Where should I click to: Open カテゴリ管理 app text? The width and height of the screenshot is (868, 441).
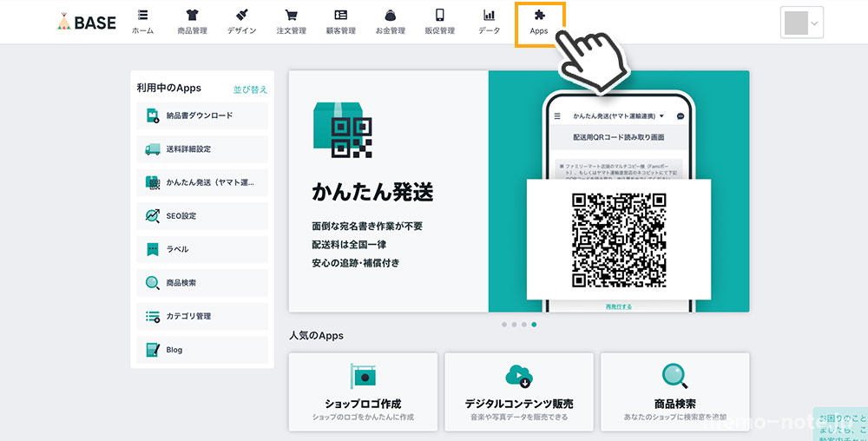coord(188,317)
